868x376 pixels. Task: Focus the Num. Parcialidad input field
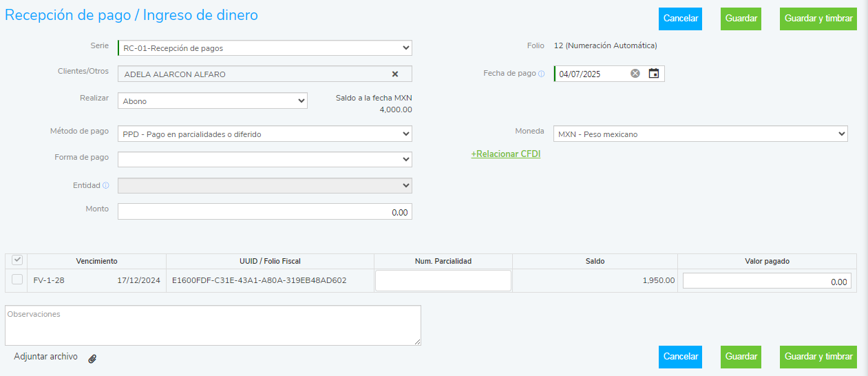[x=443, y=280]
